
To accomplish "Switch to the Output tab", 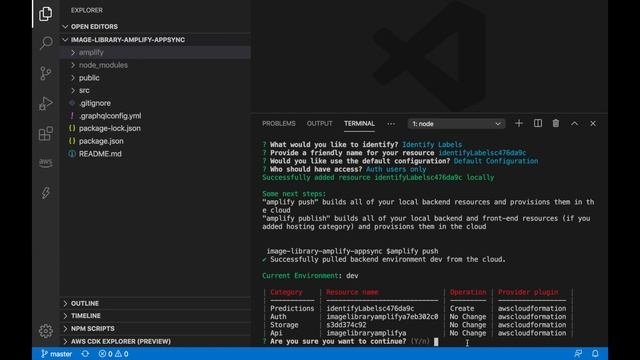I will pyautogui.click(x=320, y=123).
